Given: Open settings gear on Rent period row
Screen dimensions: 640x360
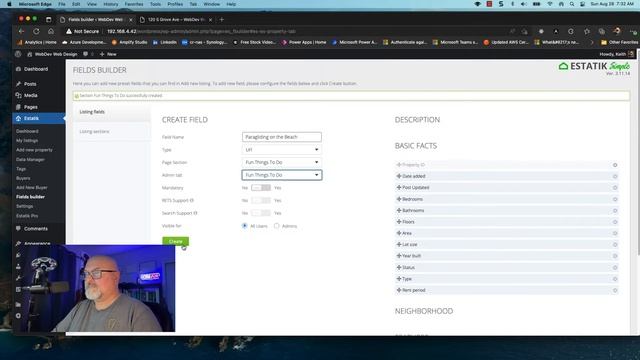Looking at the screenshot, I should [x=615, y=291].
